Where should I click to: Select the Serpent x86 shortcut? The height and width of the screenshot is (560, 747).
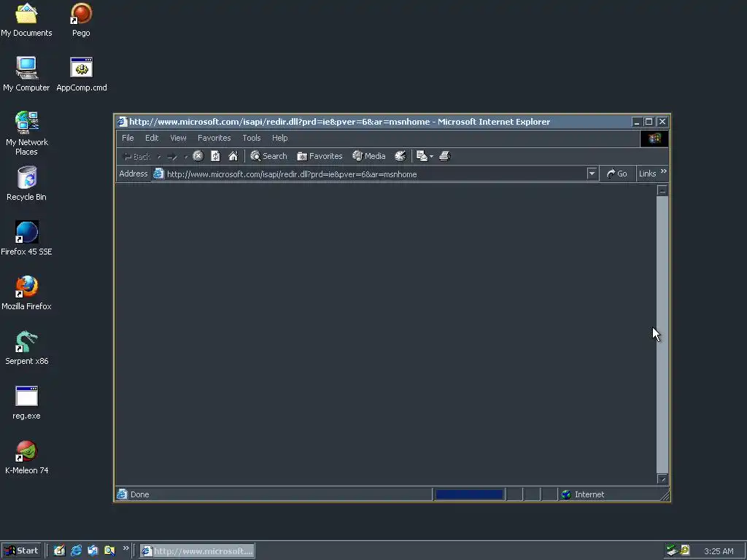coord(27,348)
